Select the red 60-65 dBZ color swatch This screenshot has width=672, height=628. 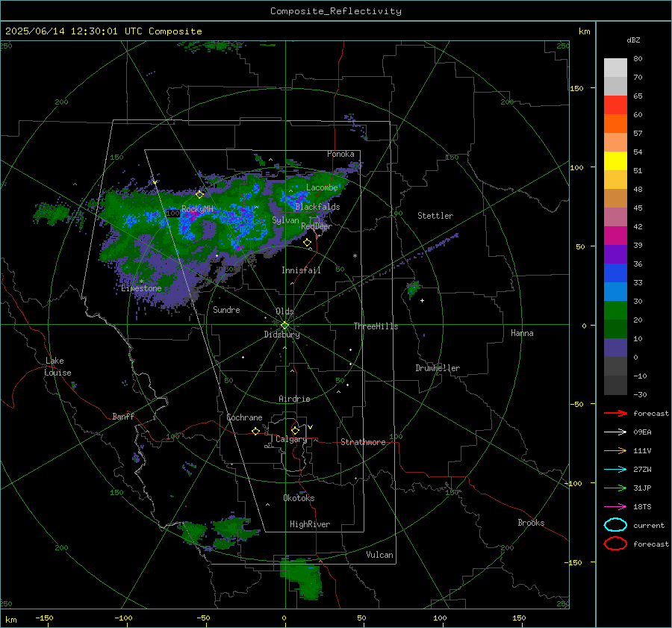(615, 105)
